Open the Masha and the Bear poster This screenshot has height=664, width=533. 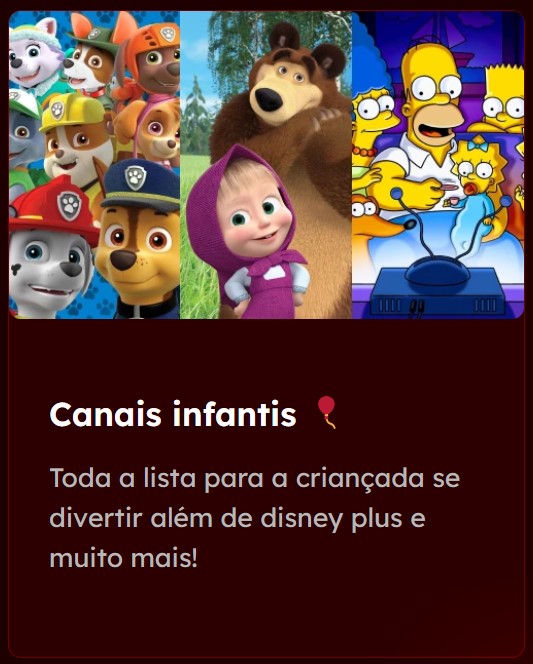pyautogui.click(x=266, y=165)
